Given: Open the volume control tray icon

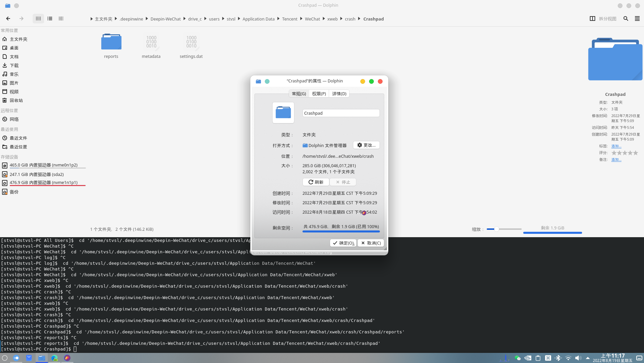Looking at the screenshot, I should pos(578,358).
